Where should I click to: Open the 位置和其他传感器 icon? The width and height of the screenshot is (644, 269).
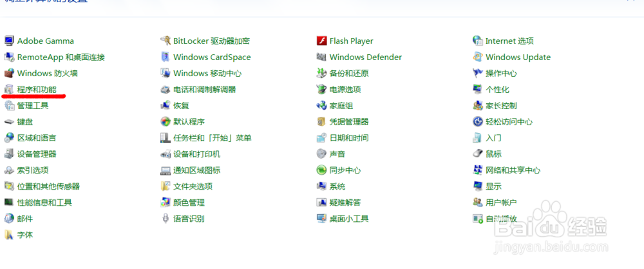pos(9,186)
